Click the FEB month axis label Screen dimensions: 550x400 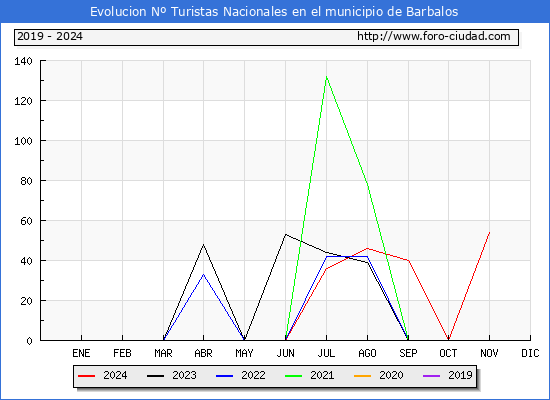[122, 353]
